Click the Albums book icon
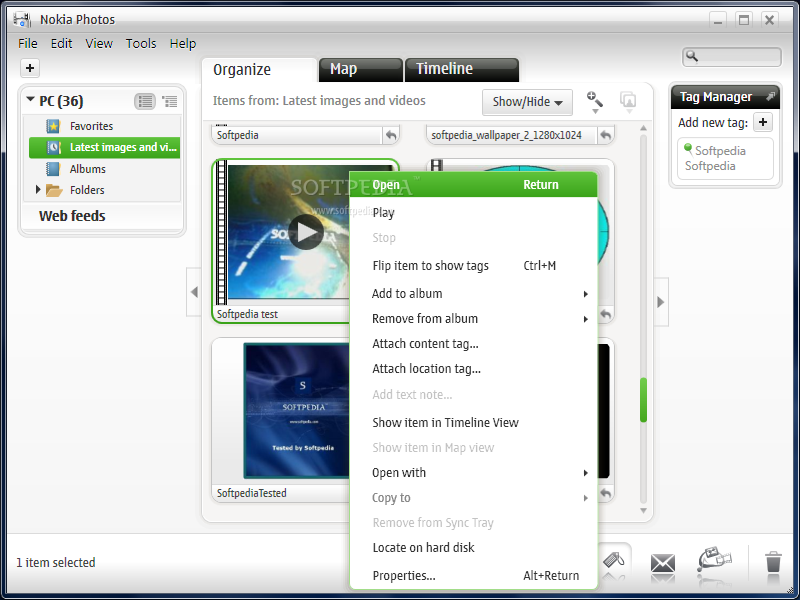Image resolution: width=800 pixels, height=600 pixels. [x=53, y=169]
